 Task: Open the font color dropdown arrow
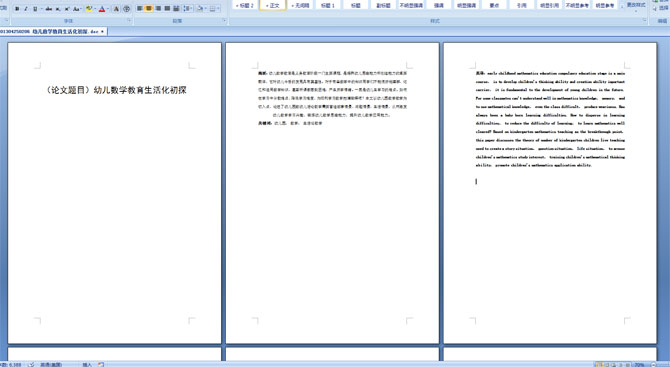108,9
